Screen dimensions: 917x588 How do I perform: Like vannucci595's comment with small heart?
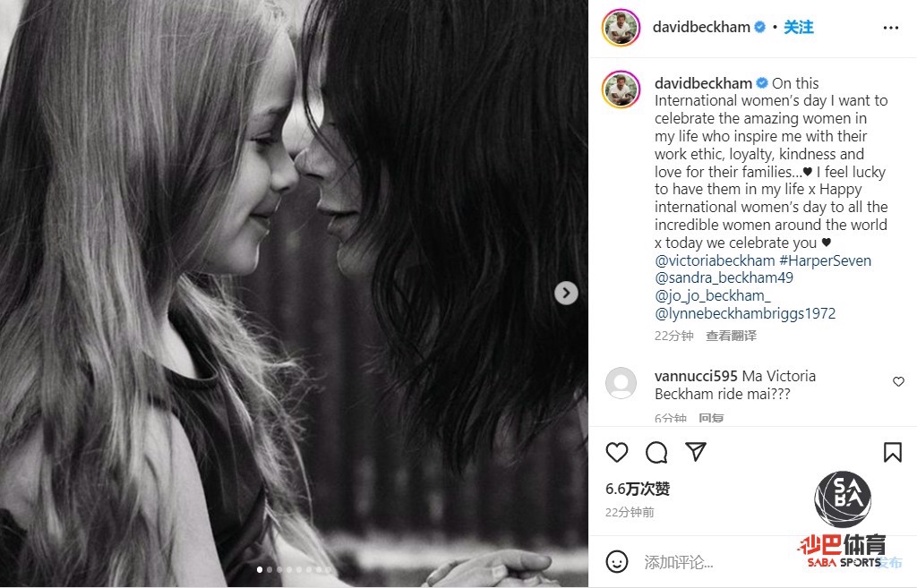click(899, 381)
